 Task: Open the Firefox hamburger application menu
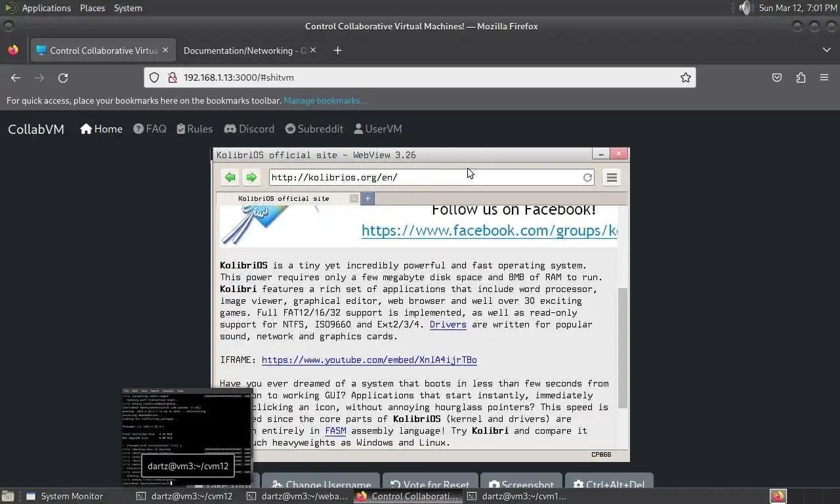[x=824, y=77]
